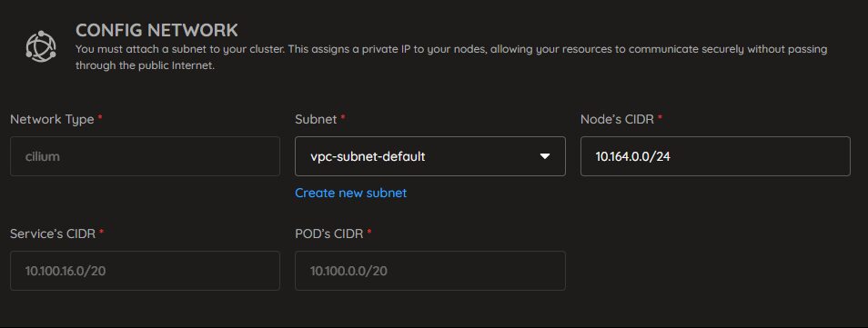Click the Service's CIDR label
Image resolution: width=868 pixels, height=328 pixels.
[x=53, y=234]
